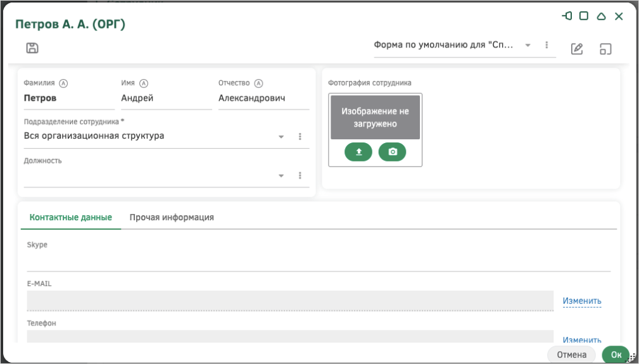Image resolution: width=639 pixels, height=364 pixels.
Task: Click the Отмена button
Action: click(x=571, y=355)
